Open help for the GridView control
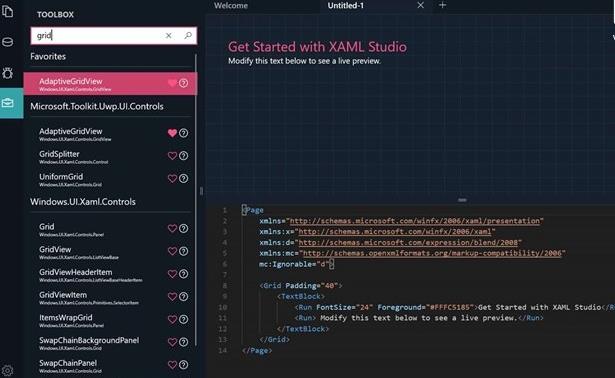Viewport: 615px width, 378px height. [x=183, y=251]
